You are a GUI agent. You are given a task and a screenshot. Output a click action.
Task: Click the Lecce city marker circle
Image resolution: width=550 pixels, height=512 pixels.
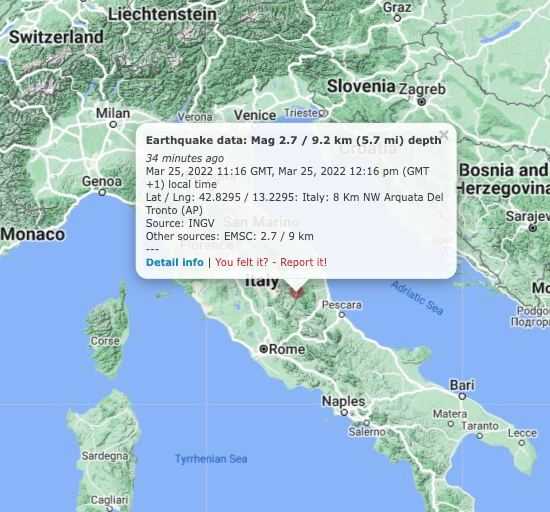click(x=522, y=443)
